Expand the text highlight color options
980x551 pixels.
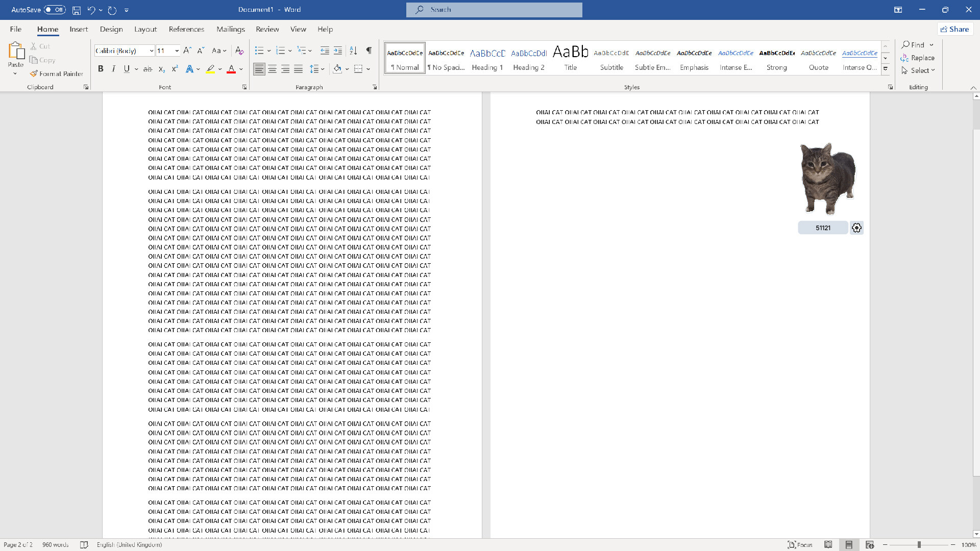(219, 69)
